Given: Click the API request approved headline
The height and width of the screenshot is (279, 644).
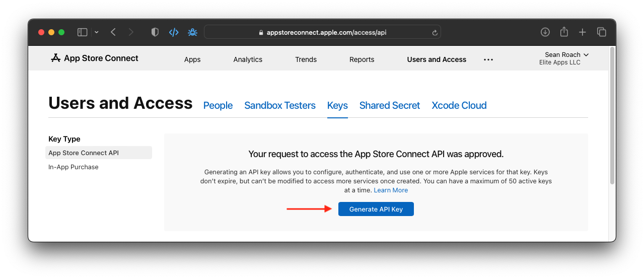Looking at the screenshot, I should pos(376,154).
